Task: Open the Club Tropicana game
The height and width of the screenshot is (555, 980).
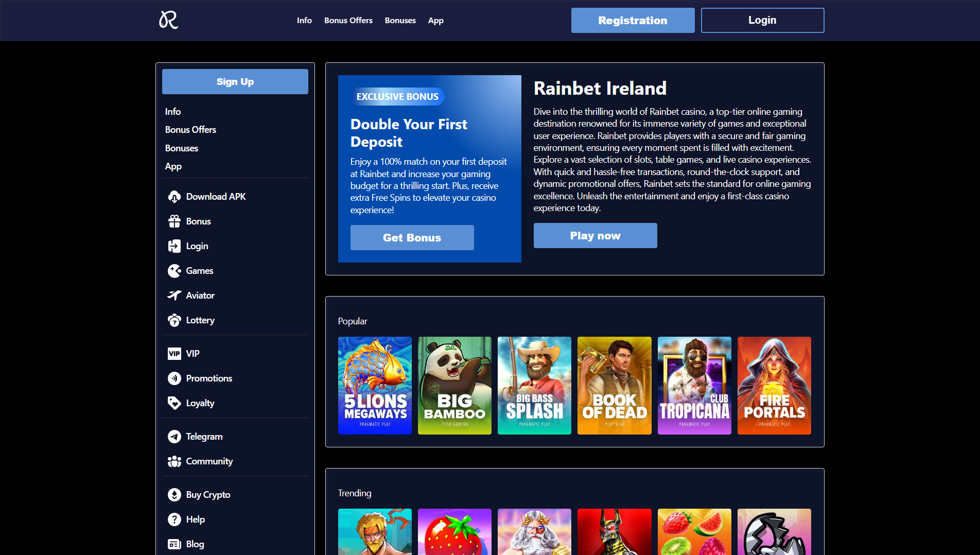Action: coord(694,386)
